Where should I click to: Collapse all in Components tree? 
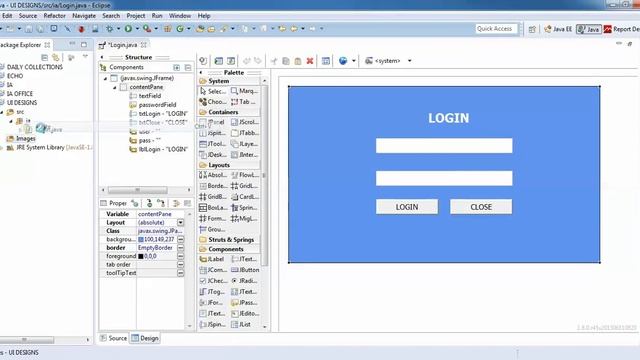pyautogui.click(x=188, y=67)
